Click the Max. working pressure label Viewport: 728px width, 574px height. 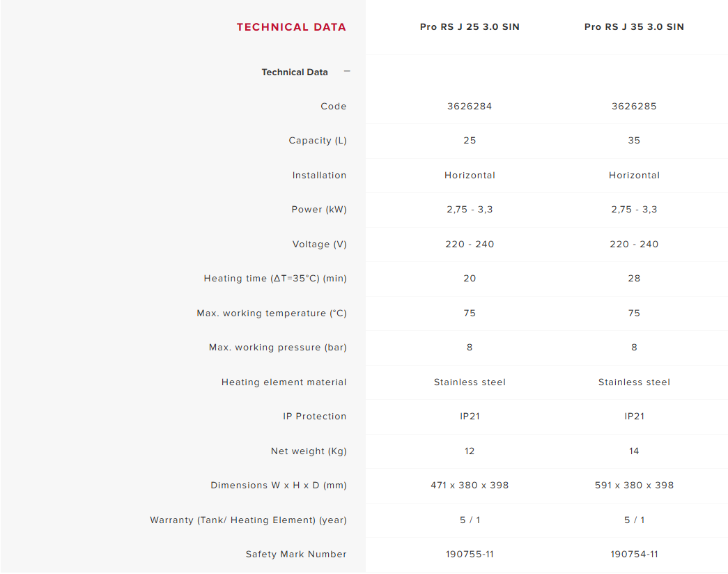click(x=278, y=348)
